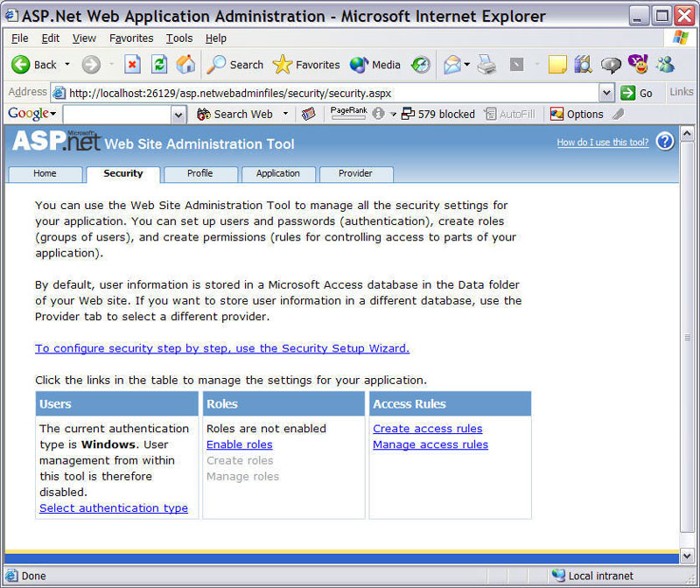Screen dimensions: 700x588
Task: Expand the Address bar dropdown list
Action: (x=606, y=93)
